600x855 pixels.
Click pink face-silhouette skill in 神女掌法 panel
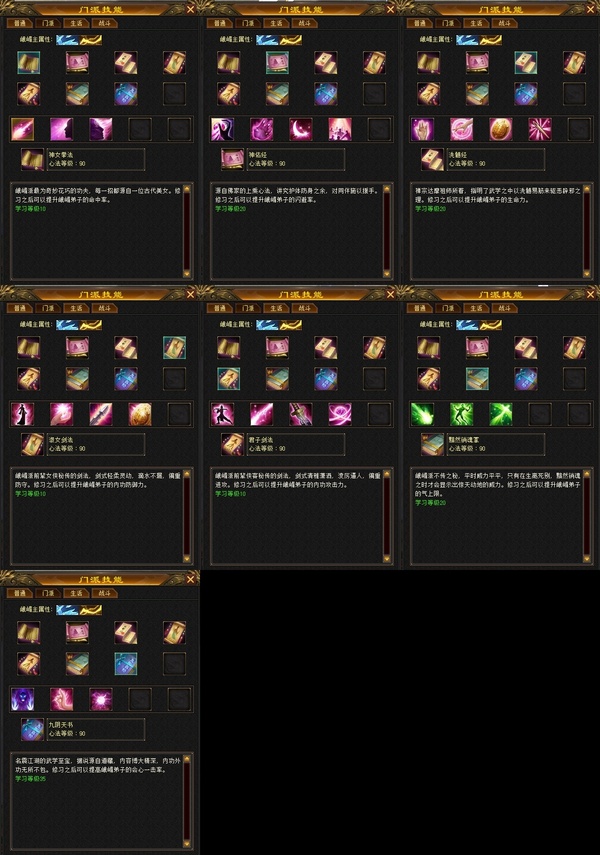pos(62,129)
